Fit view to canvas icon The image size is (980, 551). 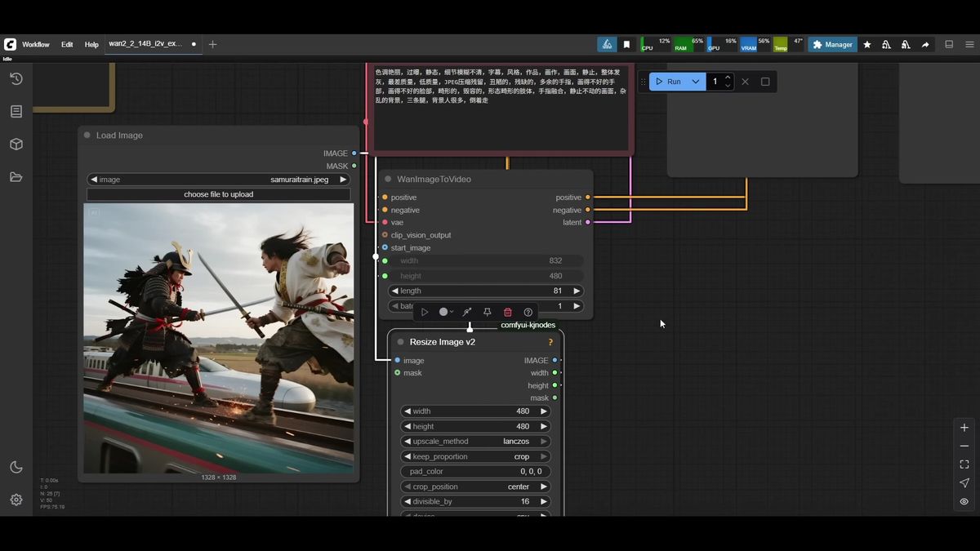coord(964,464)
